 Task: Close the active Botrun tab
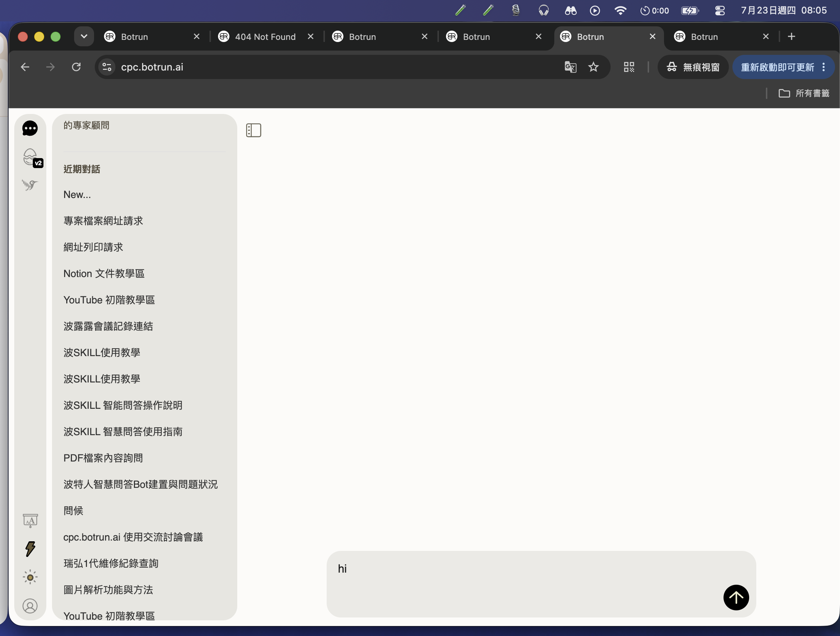[652, 36]
